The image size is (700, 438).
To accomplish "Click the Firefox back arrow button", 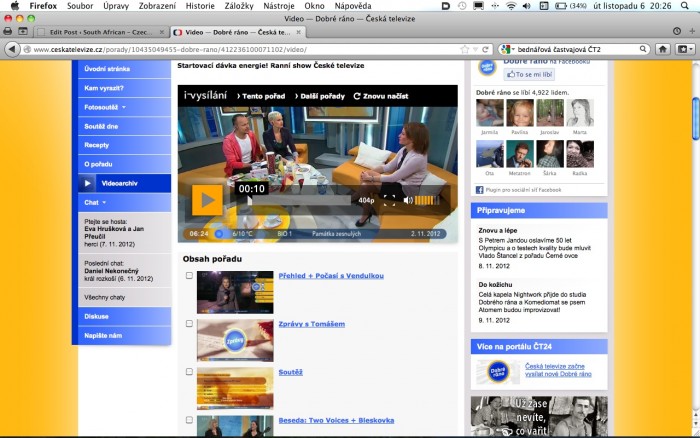I will click(x=12, y=49).
